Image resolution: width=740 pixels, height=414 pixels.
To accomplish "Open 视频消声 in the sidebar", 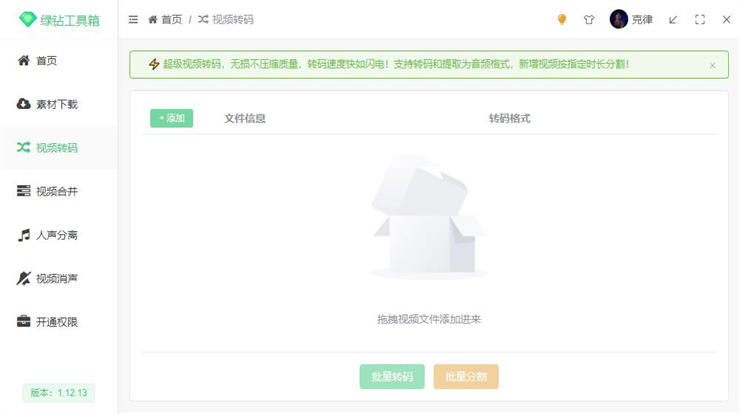I will [x=59, y=278].
